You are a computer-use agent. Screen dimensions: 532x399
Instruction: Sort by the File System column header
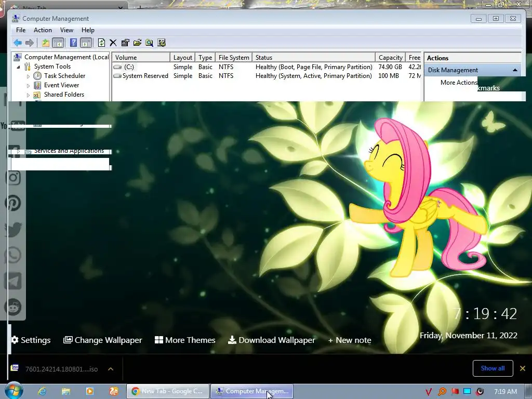pyautogui.click(x=234, y=57)
